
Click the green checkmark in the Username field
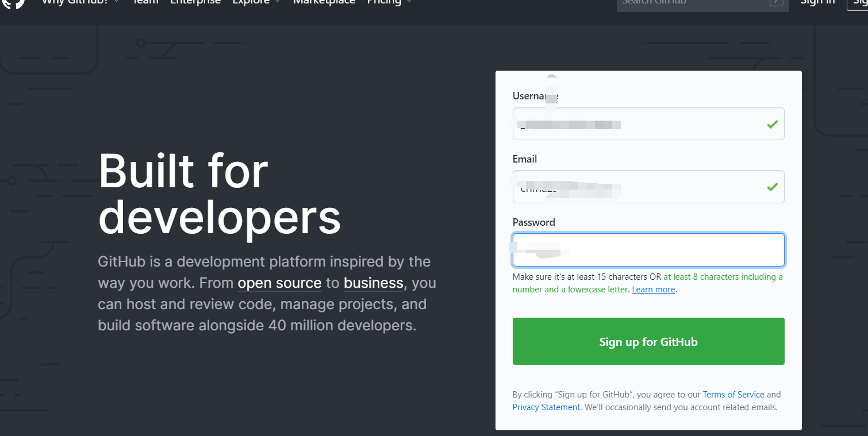pyautogui.click(x=772, y=124)
